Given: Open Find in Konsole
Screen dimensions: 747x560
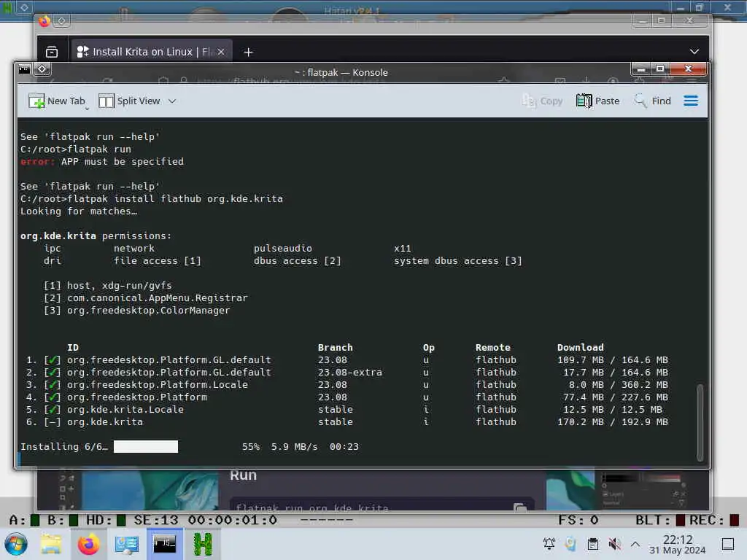Looking at the screenshot, I should point(652,101).
